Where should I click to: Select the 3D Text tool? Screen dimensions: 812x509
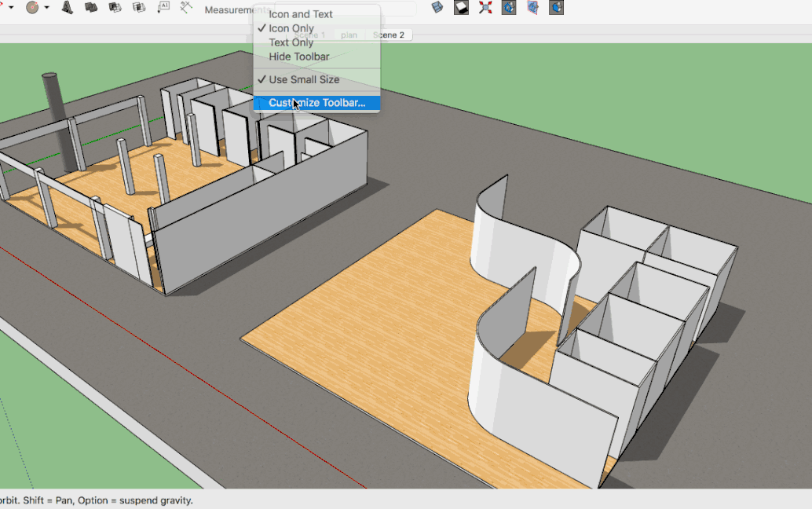pos(66,9)
